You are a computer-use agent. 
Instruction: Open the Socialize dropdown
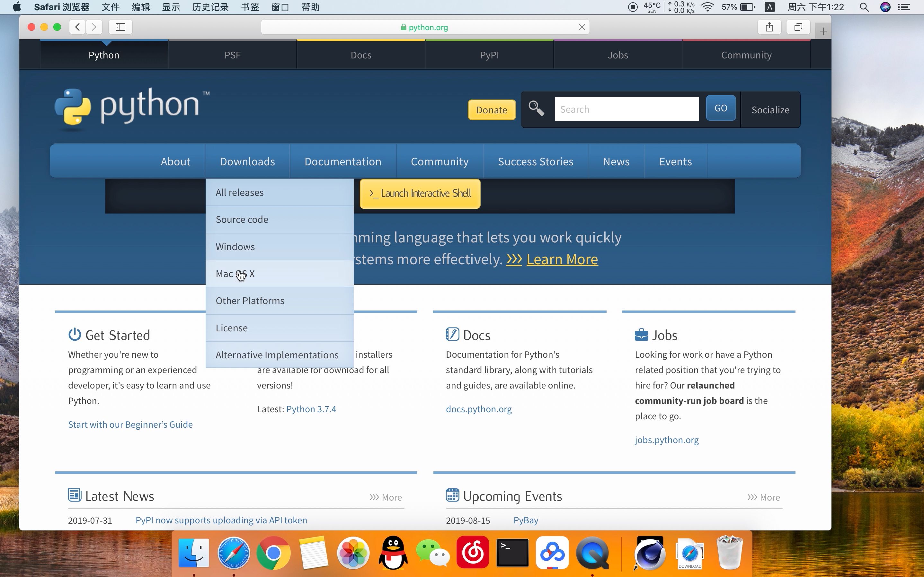pos(770,110)
